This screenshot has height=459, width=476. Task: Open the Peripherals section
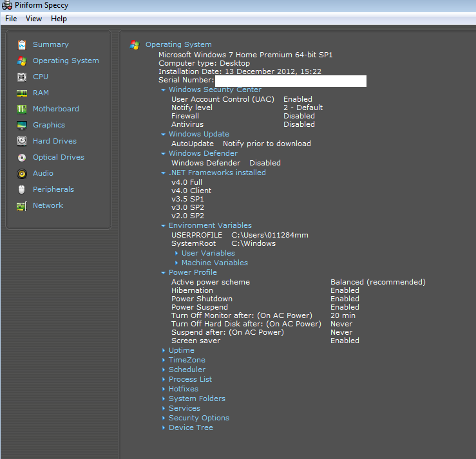pos(53,189)
